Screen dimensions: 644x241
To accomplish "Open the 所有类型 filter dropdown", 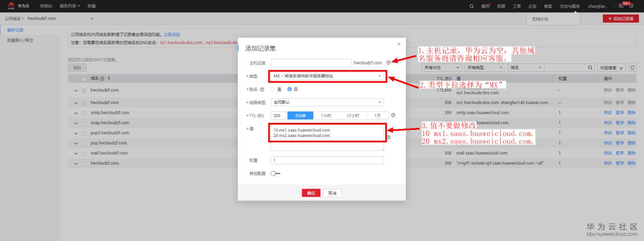I will point(485,68).
